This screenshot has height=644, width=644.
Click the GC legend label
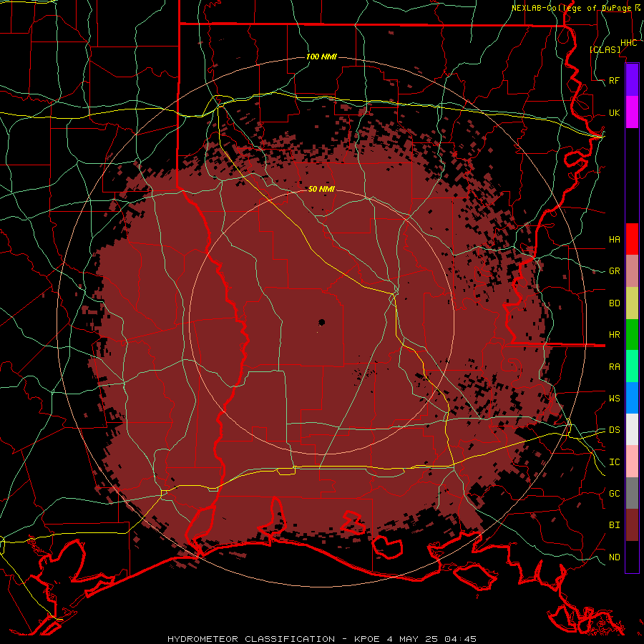coord(615,493)
